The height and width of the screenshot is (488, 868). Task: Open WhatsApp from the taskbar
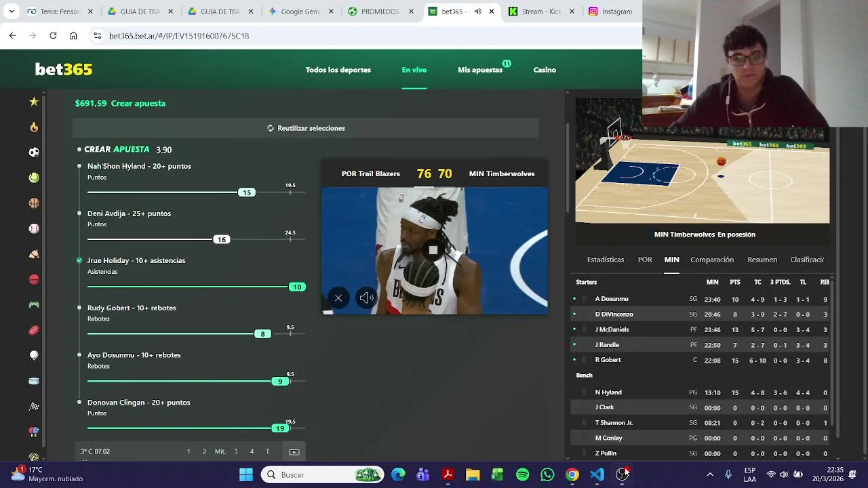(547, 474)
